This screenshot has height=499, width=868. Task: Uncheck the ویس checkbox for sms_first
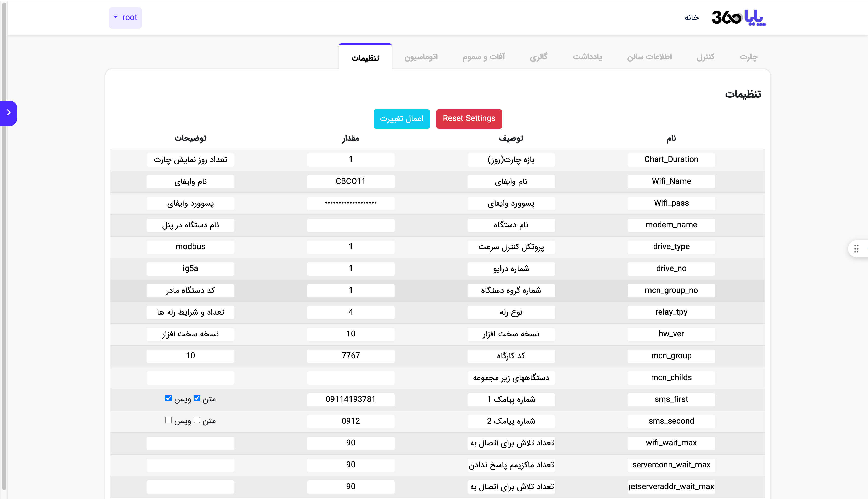[168, 398]
